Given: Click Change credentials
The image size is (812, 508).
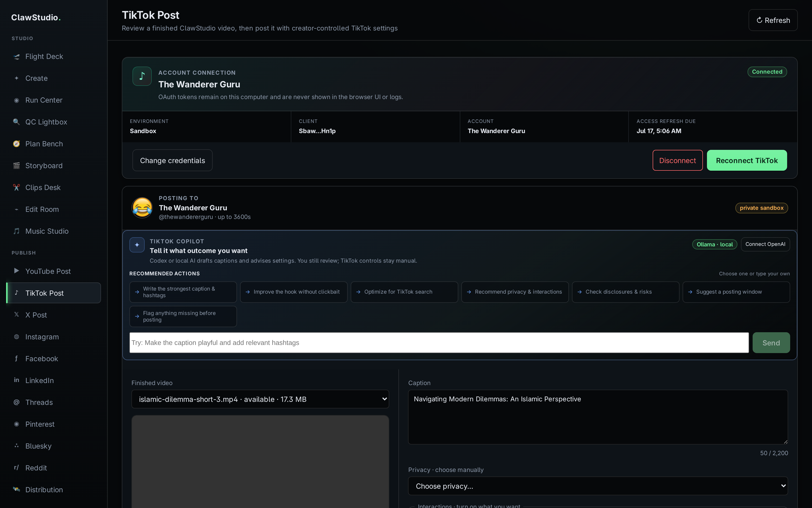Looking at the screenshot, I should (x=173, y=160).
